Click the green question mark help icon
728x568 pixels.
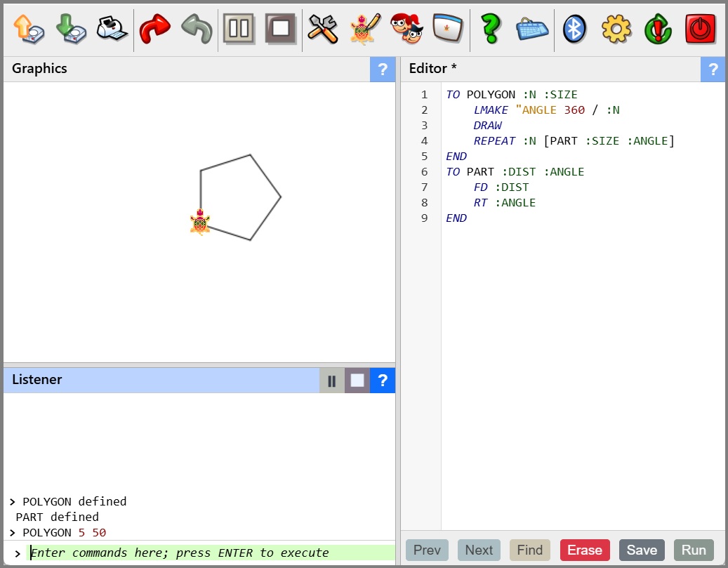point(490,29)
